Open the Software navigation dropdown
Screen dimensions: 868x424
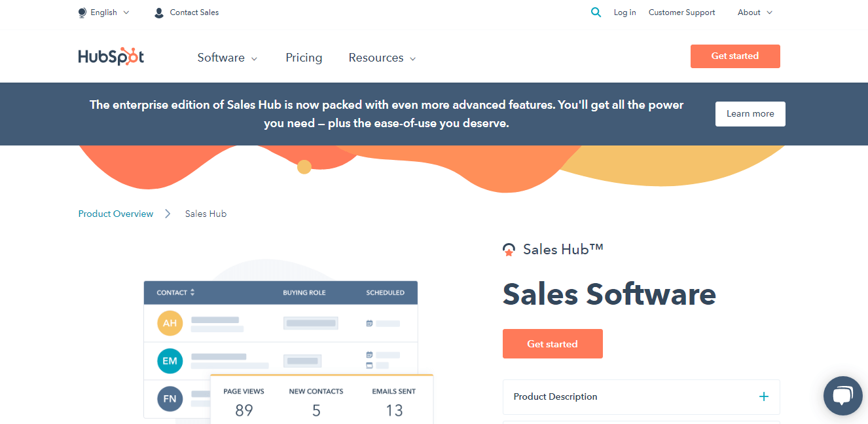[x=227, y=58]
